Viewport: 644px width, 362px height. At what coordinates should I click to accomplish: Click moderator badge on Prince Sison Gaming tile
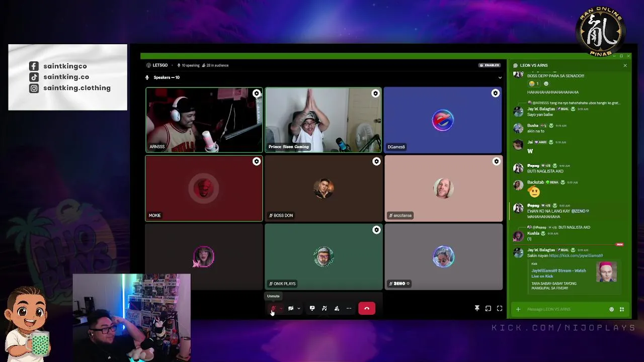pyautogui.click(x=375, y=93)
